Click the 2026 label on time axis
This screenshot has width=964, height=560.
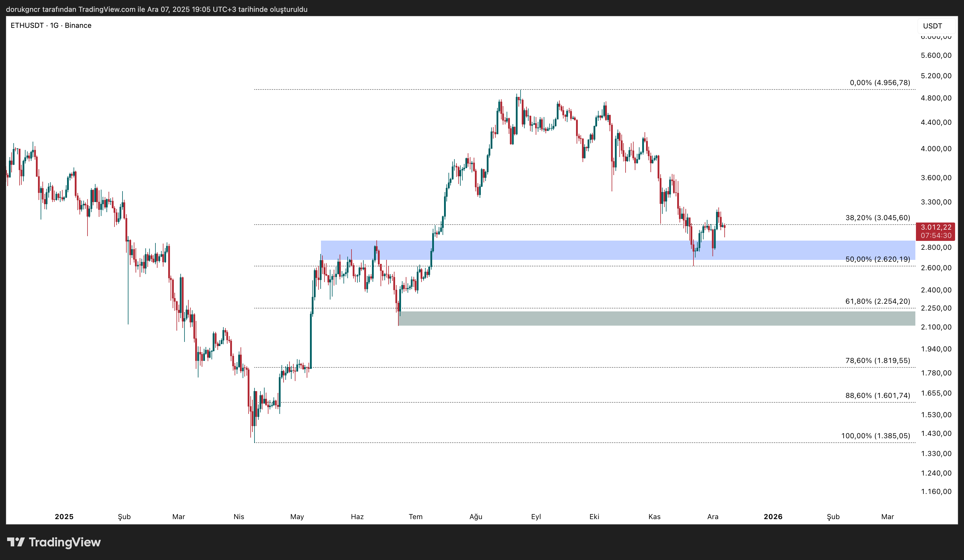[x=773, y=517]
